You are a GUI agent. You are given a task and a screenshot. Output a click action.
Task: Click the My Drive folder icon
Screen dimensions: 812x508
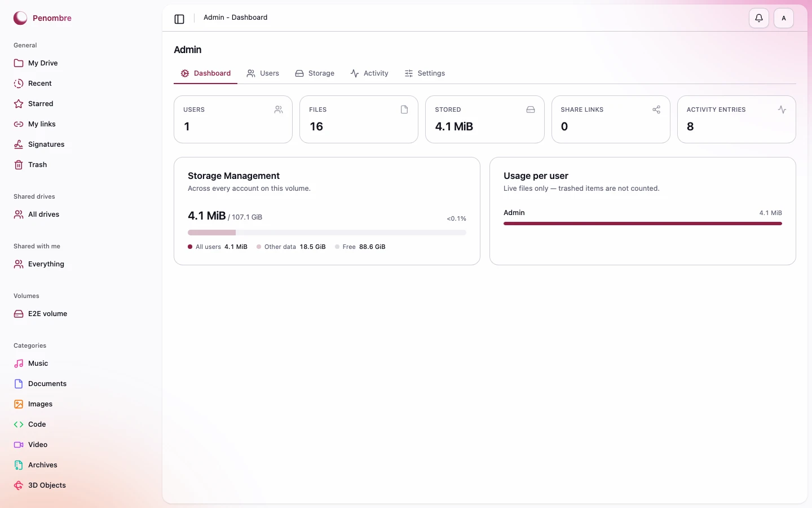[x=19, y=63]
